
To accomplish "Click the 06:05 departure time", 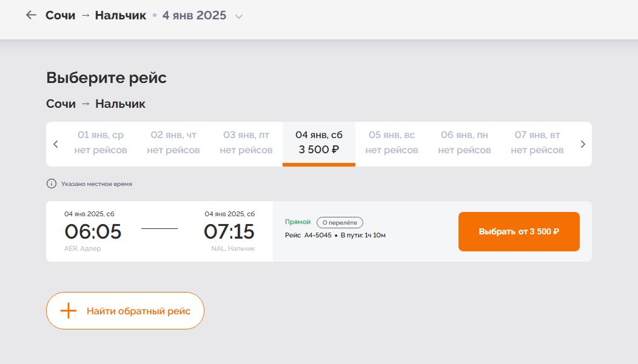I will click(93, 231).
